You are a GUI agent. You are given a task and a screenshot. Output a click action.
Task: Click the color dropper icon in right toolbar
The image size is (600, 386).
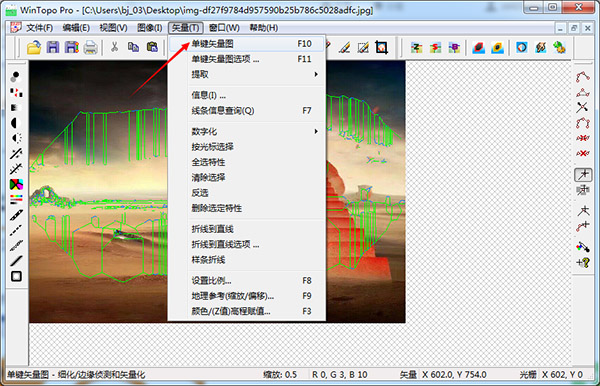point(582,247)
